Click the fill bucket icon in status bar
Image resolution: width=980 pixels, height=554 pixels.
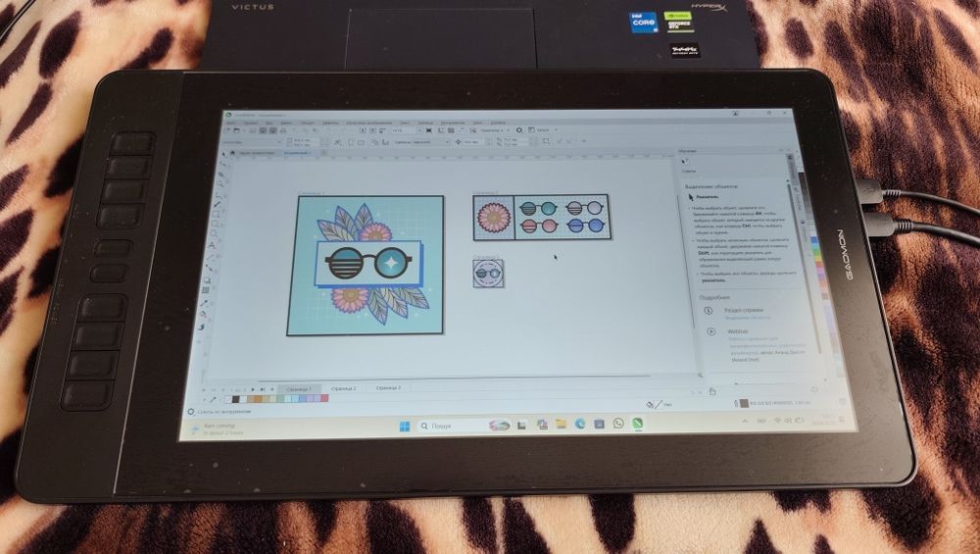coord(649,405)
